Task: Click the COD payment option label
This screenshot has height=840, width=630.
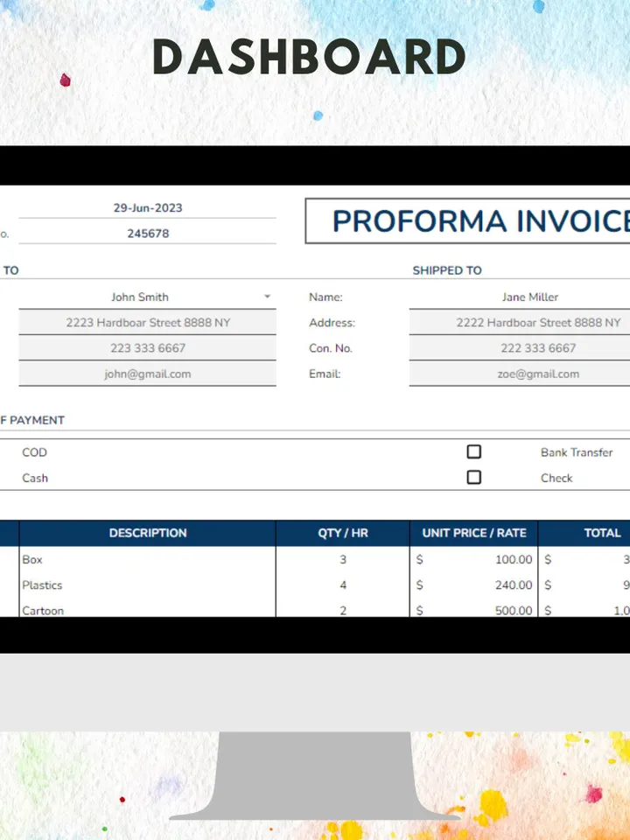Action: 35,452
